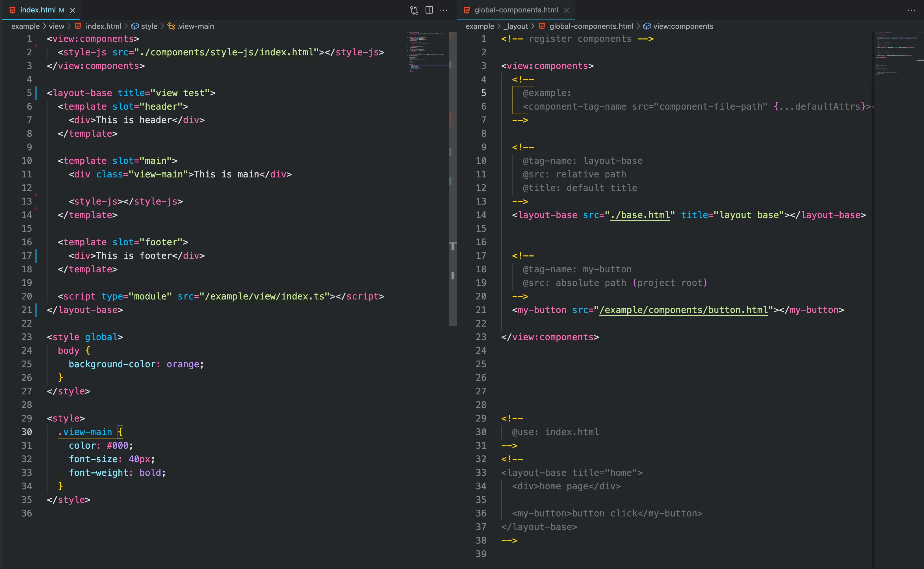Follow the /example/components/button.html src link
The image size is (924, 569).
683,310
